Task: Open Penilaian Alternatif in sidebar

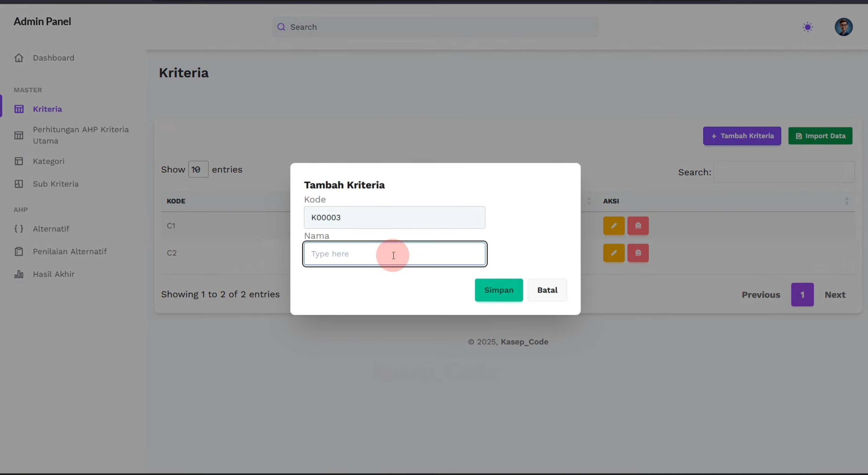Action: tap(70, 251)
